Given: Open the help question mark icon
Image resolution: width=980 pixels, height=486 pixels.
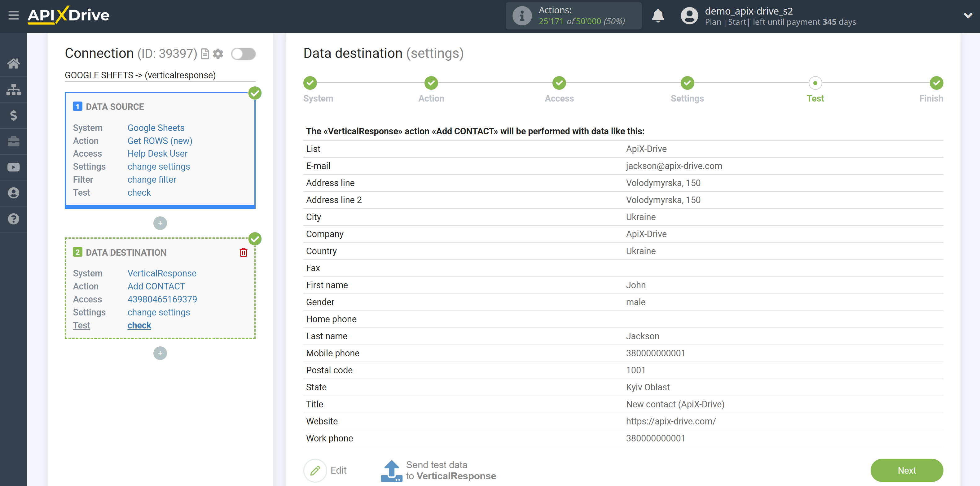Looking at the screenshot, I should (14, 219).
